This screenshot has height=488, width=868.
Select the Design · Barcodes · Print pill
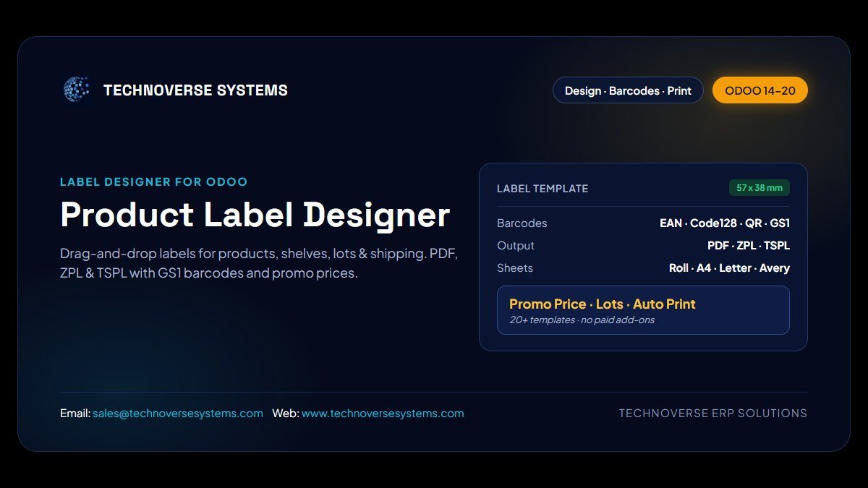(628, 90)
